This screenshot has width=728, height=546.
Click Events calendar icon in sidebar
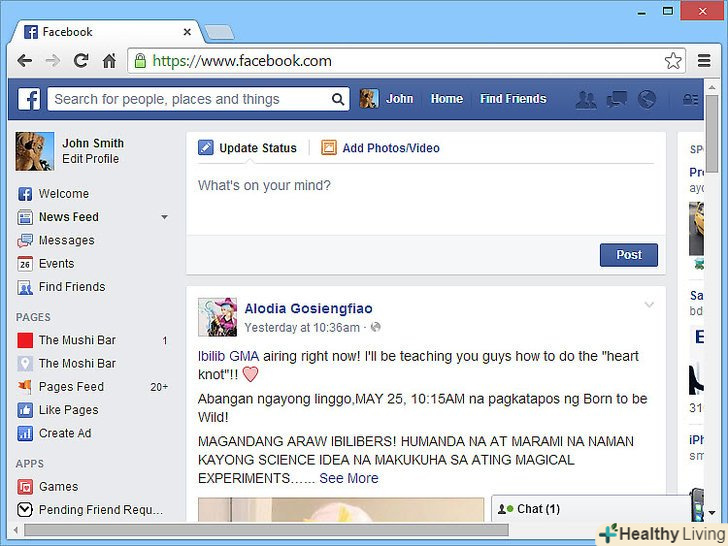[25, 264]
